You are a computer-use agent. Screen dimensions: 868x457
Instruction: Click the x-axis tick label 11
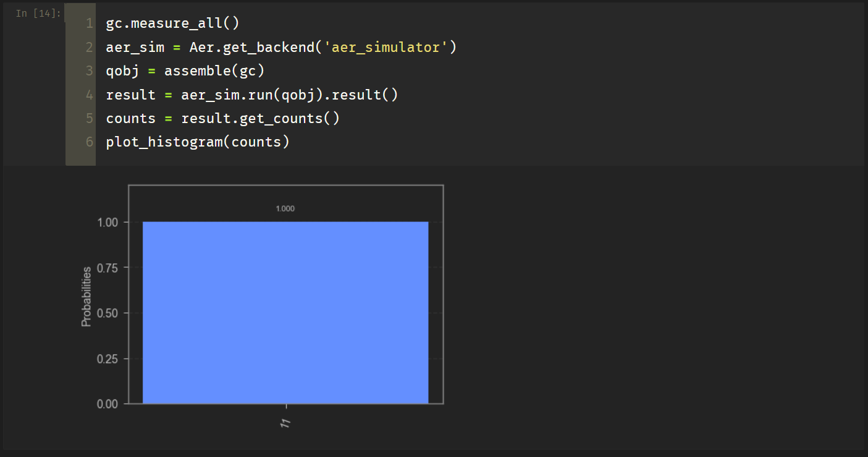[x=287, y=423]
